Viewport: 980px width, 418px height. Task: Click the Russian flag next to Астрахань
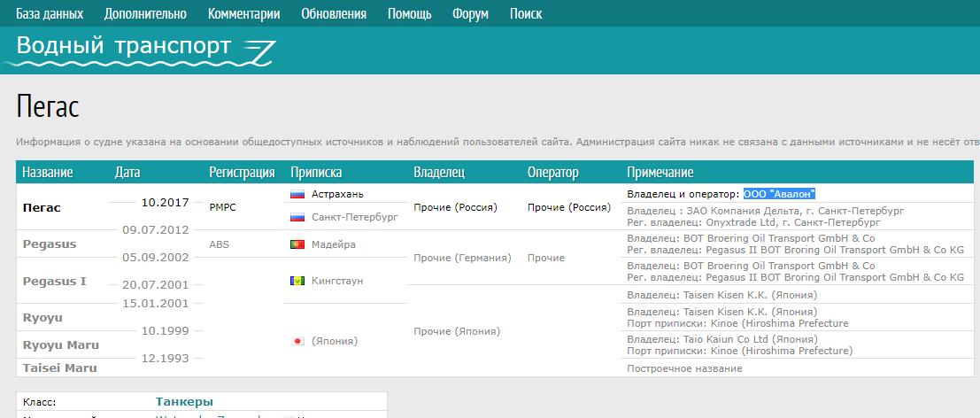(297, 194)
